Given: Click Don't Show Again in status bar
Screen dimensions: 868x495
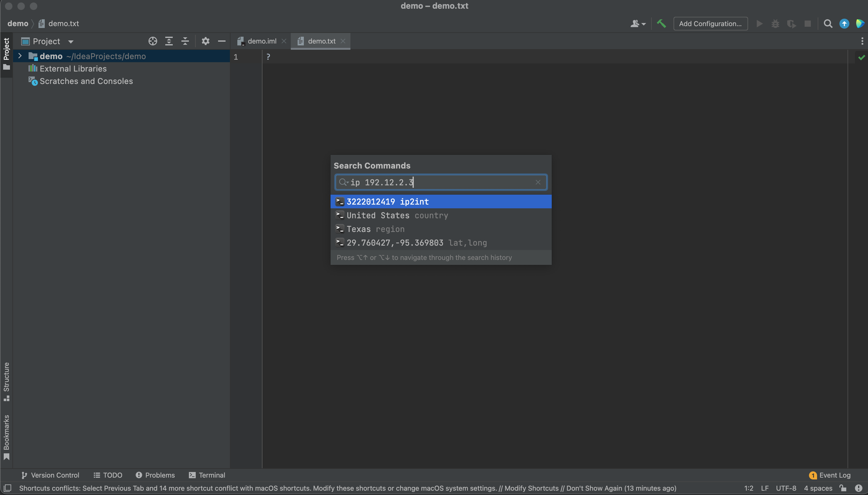Looking at the screenshot, I should [594, 488].
